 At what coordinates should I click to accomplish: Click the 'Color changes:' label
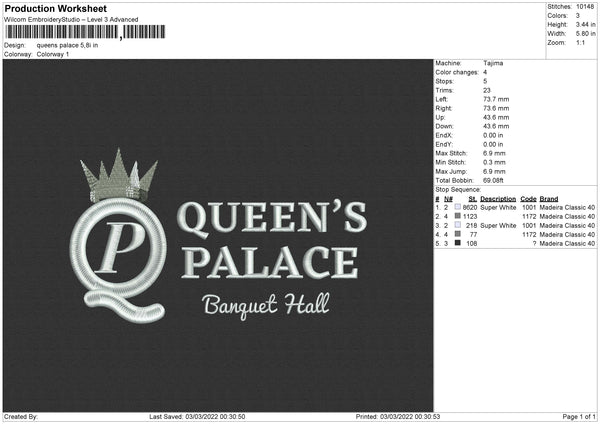pyautogui.click(x=457, y=72)
